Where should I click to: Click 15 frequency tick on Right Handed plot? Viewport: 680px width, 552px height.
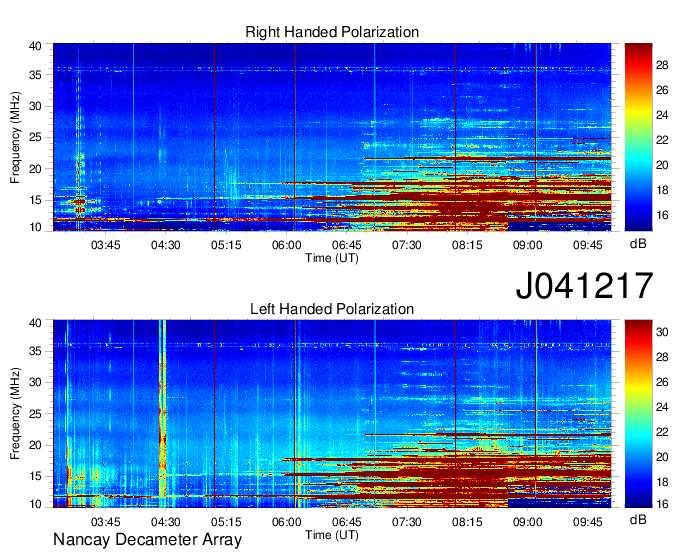click(35, 200)
